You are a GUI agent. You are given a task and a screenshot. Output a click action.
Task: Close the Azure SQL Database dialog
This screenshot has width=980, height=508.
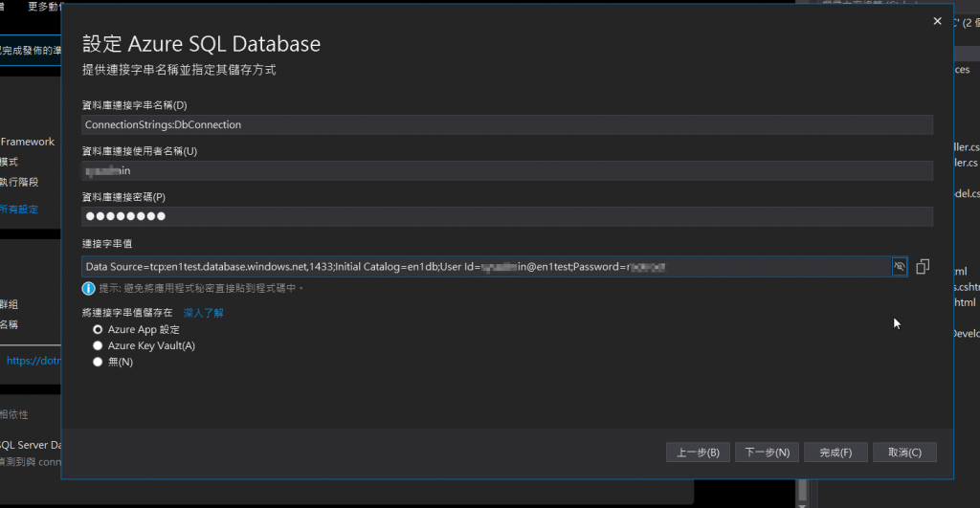click(x=936, y=21)
